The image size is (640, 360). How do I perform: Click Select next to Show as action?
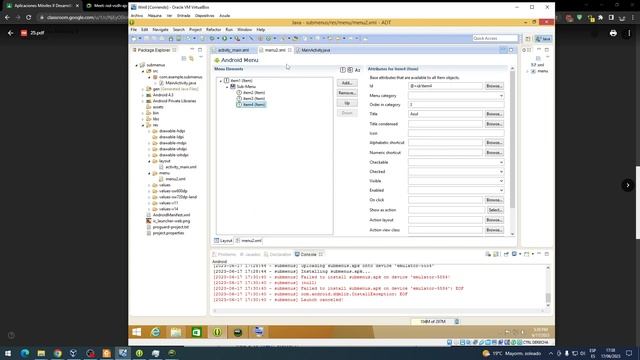(x=495, y=210)
